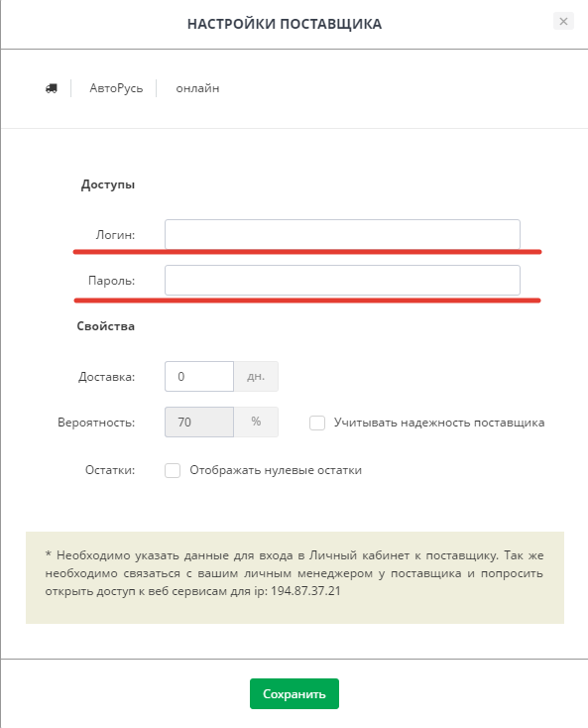
Task: Click the дн. unit addon
Action: click(256, 376)
